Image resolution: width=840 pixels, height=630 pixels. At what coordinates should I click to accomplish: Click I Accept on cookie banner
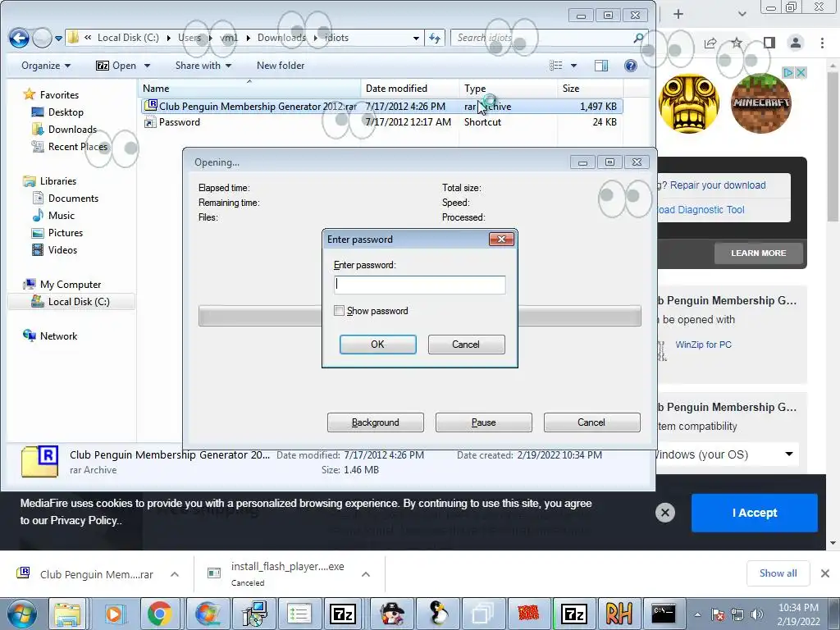[755, 513]
